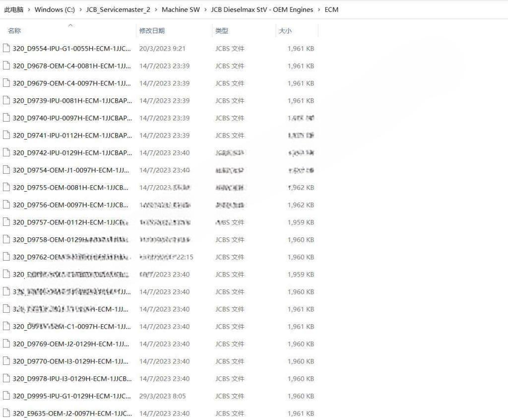
Task: Click the file icon of 320_D9554-IPU-G1-0055H-ECM
Action: pos(7,48)
